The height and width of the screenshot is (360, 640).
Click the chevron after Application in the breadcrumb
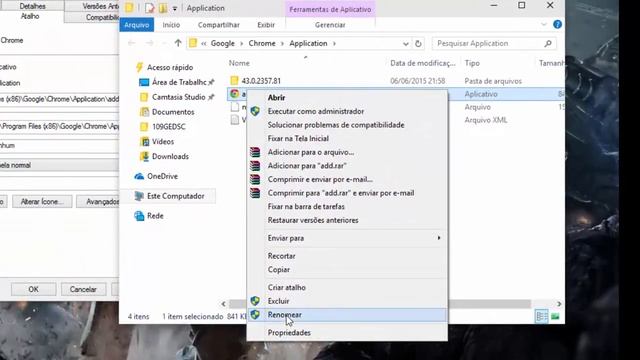point(334,43)
